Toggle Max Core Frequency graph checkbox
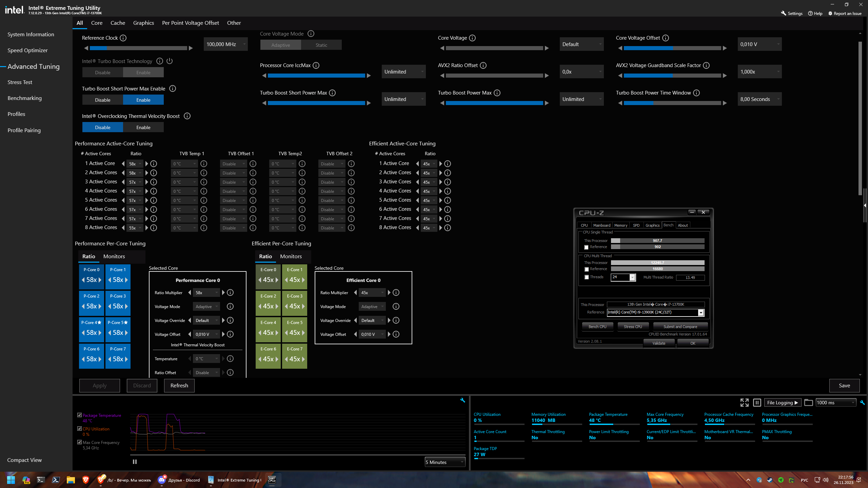This screenshot has width=868, height=488. click(x=80, y=442)
